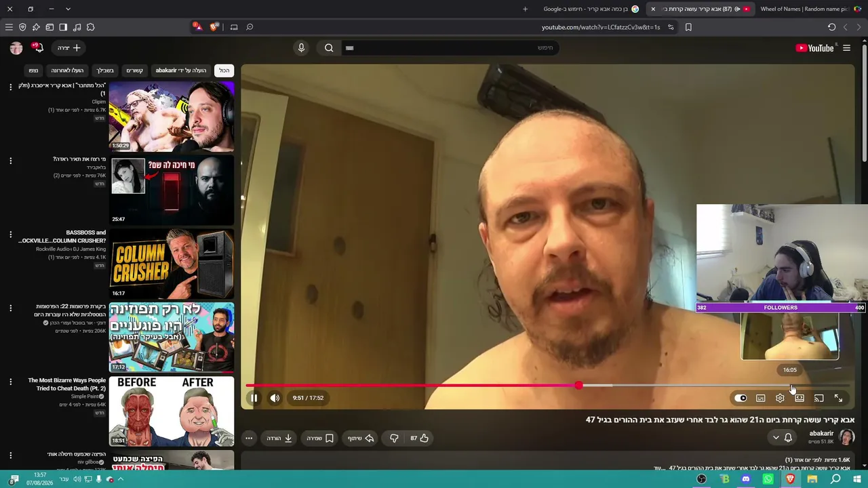Pause the YouTube video

click(254, 398)
